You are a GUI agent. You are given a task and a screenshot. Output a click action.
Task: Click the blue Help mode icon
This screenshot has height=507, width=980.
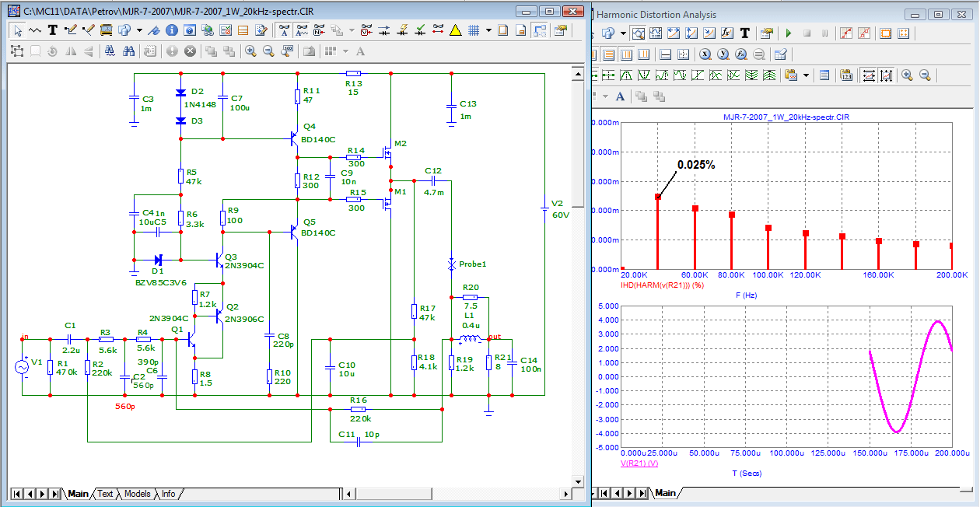coord(189,30)
